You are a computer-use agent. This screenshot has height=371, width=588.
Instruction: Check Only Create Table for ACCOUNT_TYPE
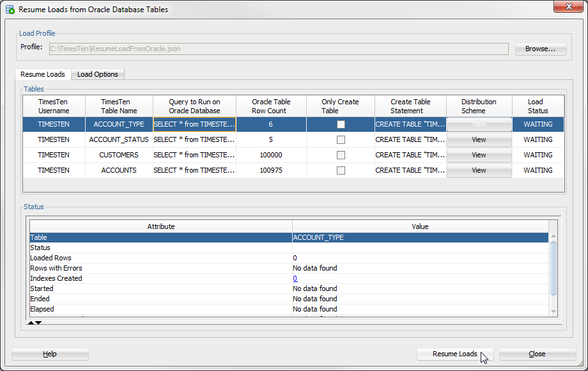click(x=341, y=124)
